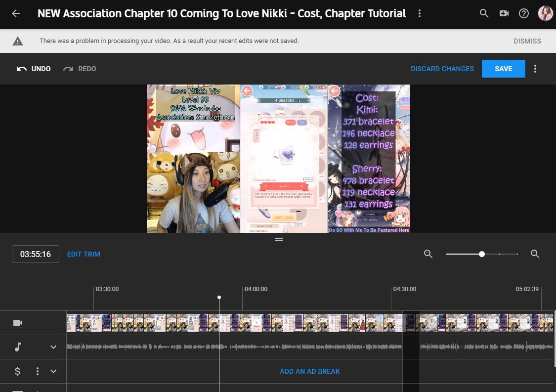The height and width of the screenshot is (392, 556).
Task: Click the preview panel resize handle
Action: point(279,239)
